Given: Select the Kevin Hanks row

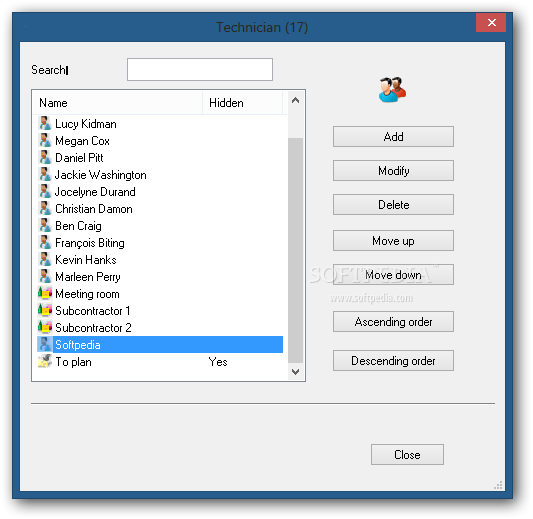Looking at the screenshot, I should tap(160, 260).
